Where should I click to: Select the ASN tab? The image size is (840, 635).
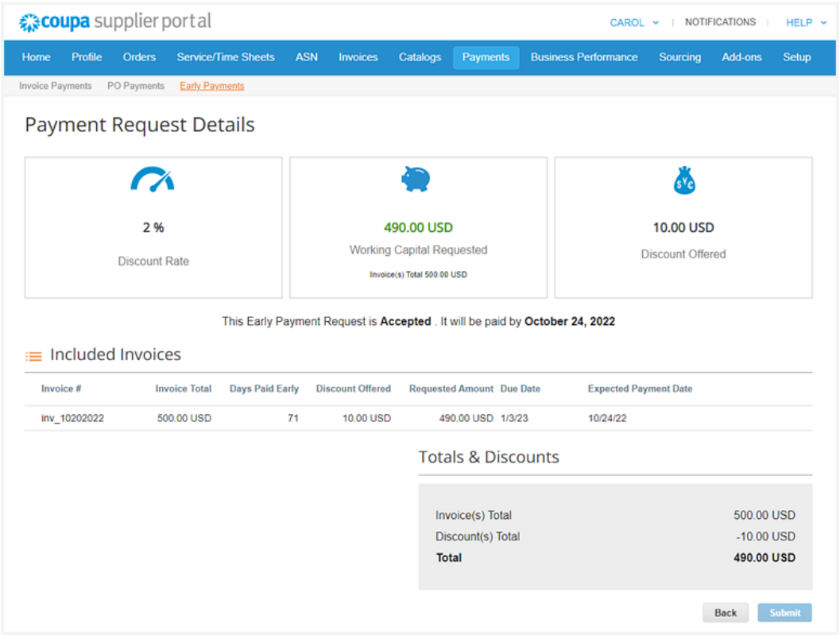[307, 57]
